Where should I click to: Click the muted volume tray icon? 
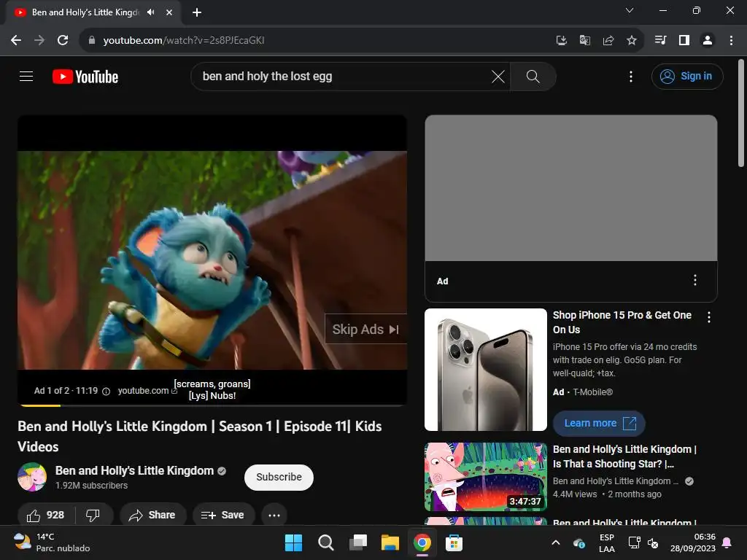(653, 542)
